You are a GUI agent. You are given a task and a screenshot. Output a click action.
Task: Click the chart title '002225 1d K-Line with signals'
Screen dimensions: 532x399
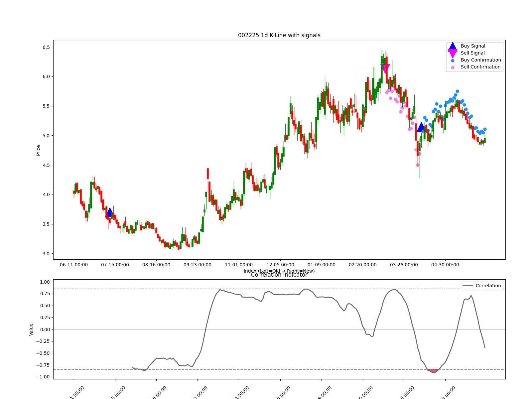click(279, 35)
